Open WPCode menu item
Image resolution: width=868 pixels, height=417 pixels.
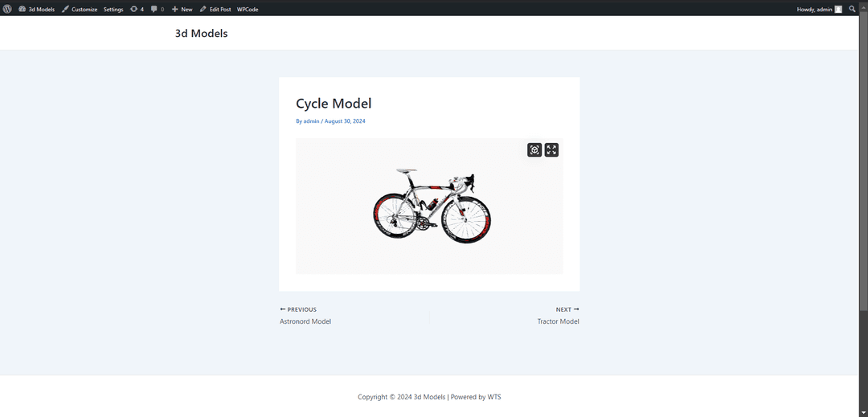[248, 10]
